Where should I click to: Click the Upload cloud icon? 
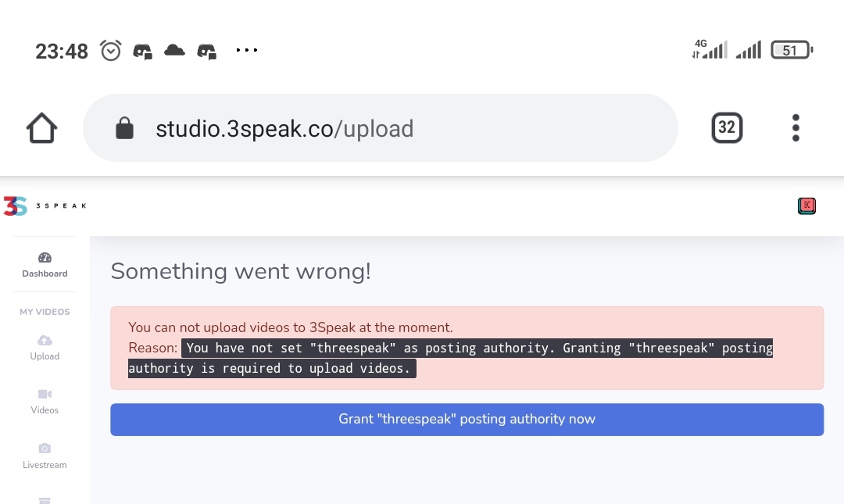(45, 341)
